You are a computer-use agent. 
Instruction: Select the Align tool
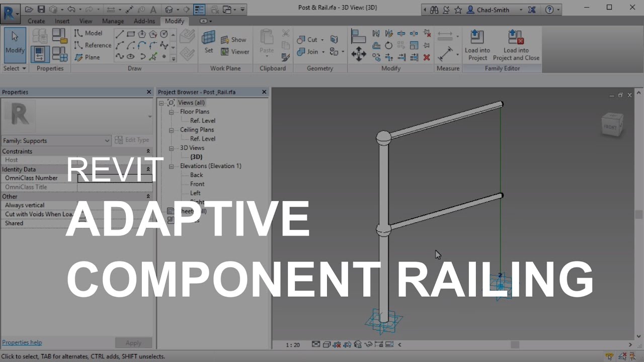[358, 36]
